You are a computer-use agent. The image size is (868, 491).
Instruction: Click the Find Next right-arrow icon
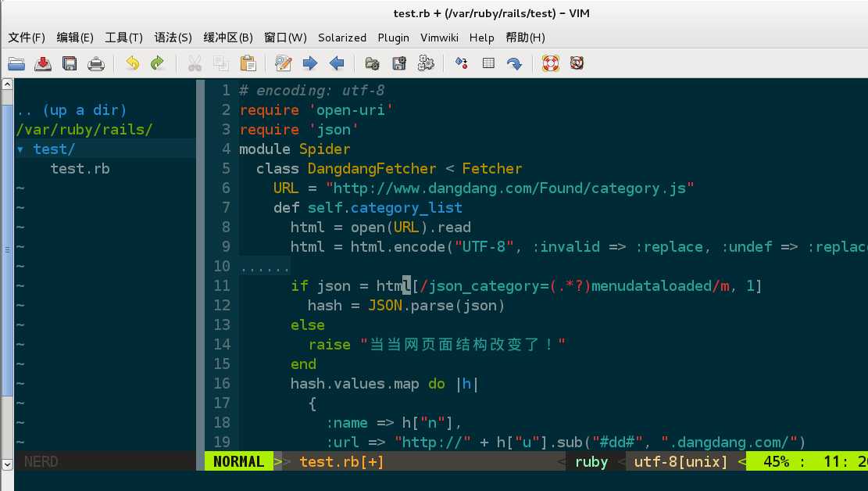(x=310, y=64)
